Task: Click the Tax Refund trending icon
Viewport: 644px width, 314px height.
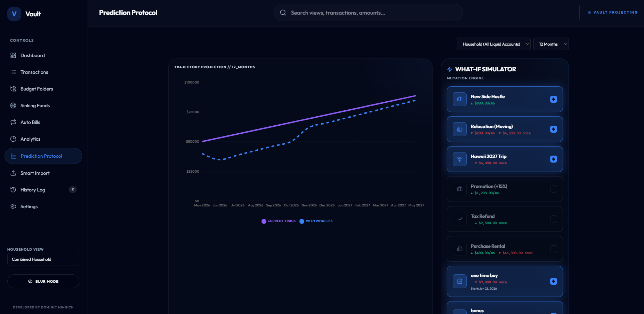Action: point(460,219)
